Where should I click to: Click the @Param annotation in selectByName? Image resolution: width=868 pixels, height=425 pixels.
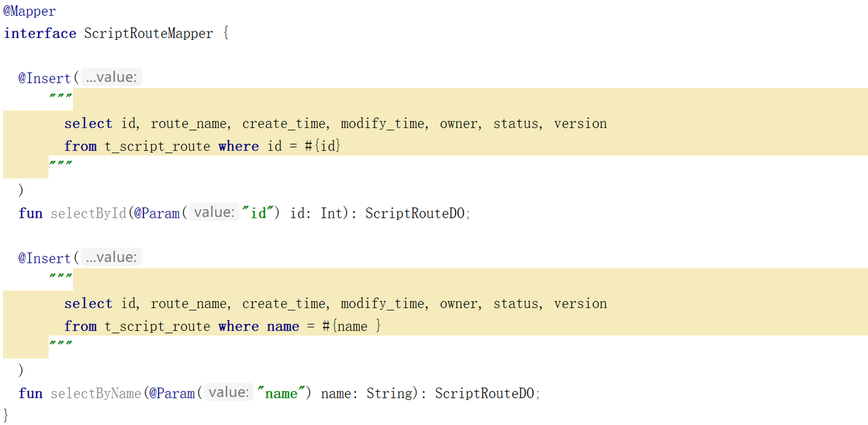172,393
